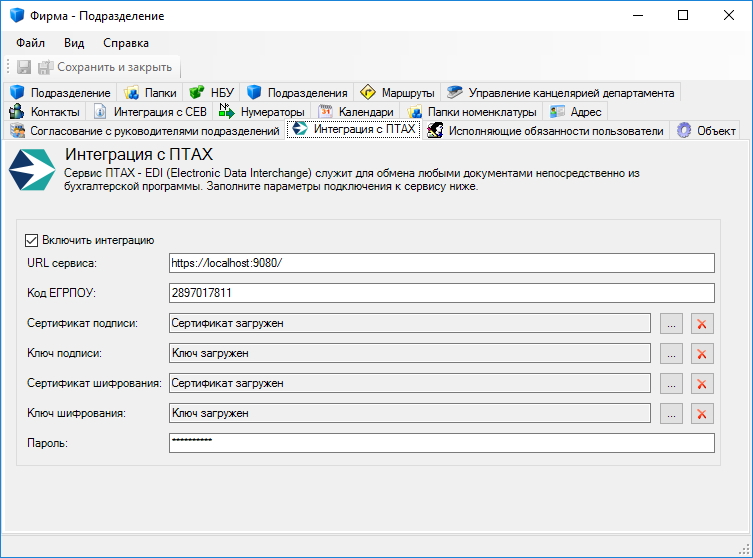753x558 pixels.
Task: Close the Фирма - Подразделение window
Action: point(729,15)
